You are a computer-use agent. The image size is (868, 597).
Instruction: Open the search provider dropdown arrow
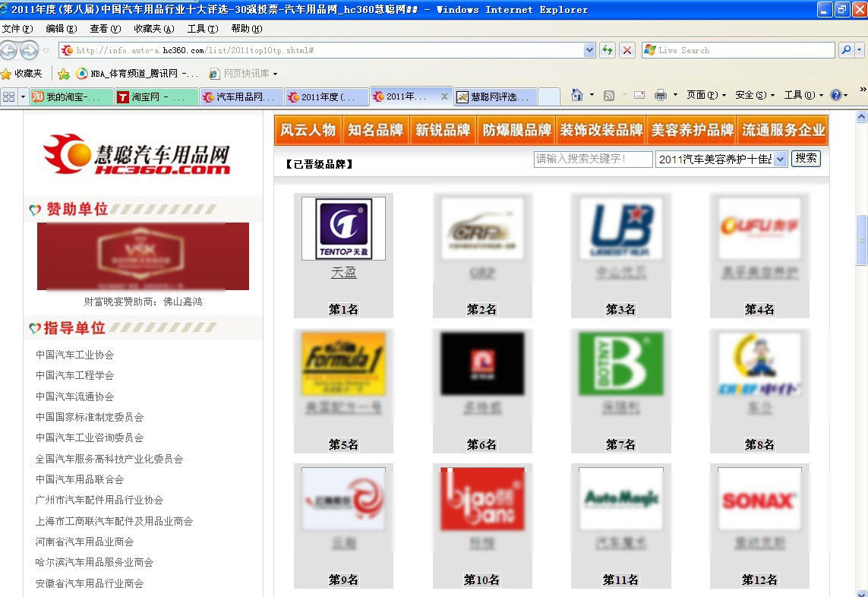859,50
